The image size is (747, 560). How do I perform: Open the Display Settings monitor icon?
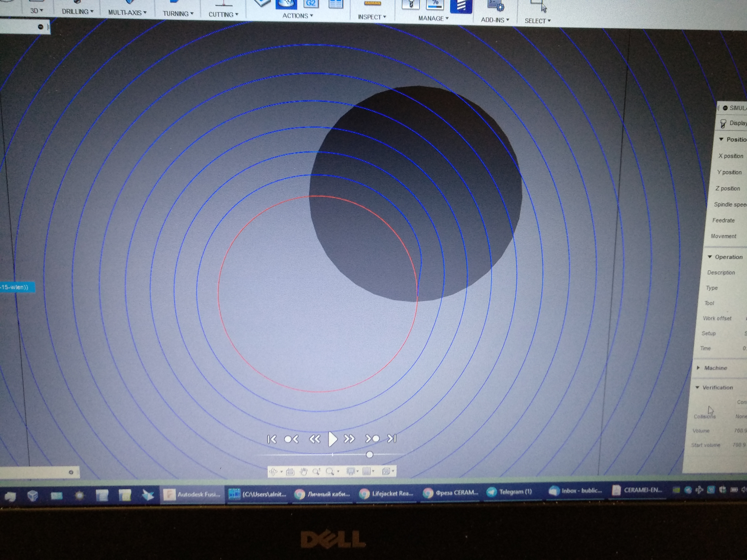pos(351,471)
